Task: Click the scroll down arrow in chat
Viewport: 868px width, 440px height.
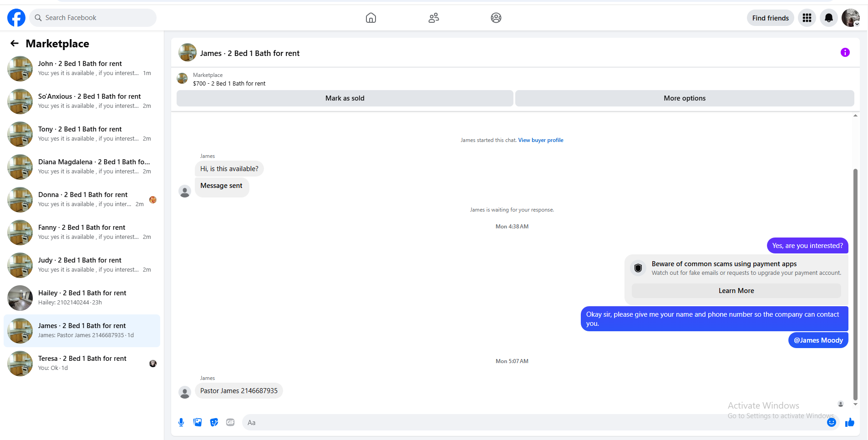Action: point(855,404)
